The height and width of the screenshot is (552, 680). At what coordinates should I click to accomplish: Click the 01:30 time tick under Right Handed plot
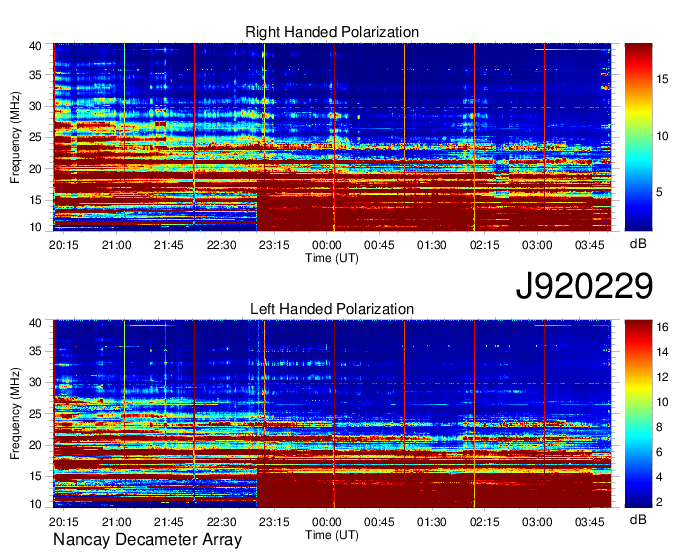pyautogui.click(x=432, y=245)
